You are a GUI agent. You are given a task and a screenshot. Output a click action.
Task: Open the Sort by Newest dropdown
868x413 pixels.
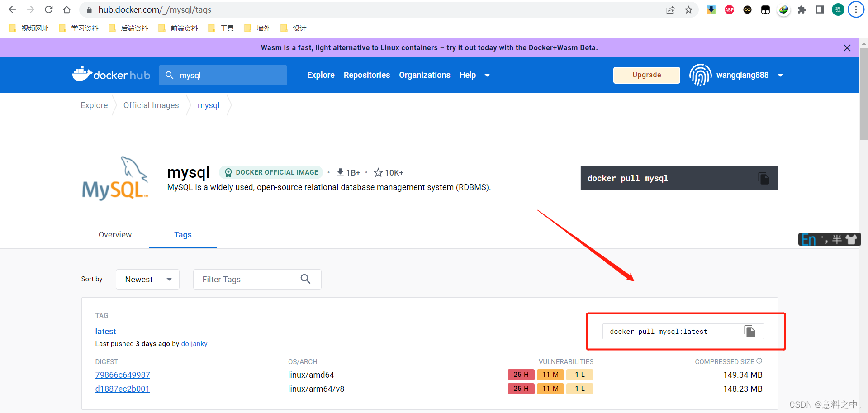(147, 279)
